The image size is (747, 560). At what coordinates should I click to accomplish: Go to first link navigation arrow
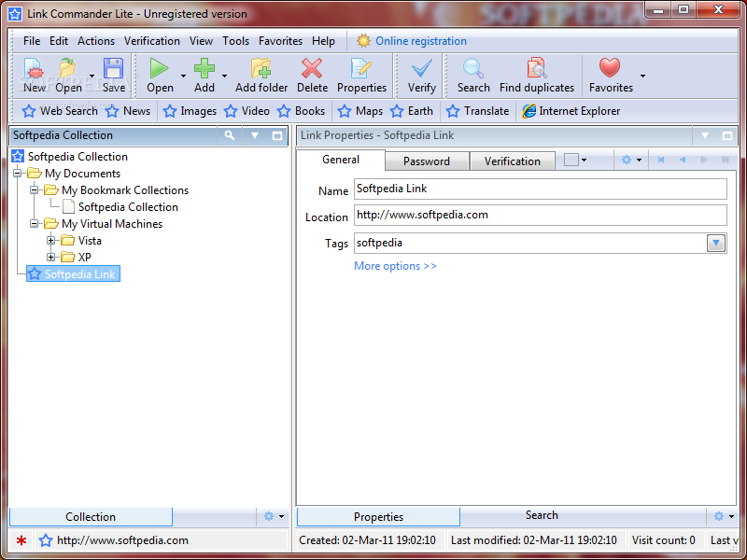coord(661,160)
